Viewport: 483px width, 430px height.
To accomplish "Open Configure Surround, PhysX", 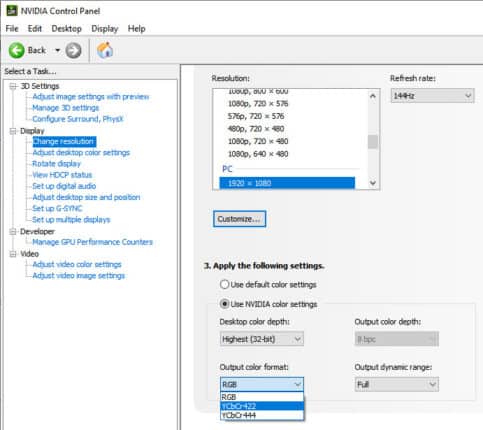I will [78, 119].
